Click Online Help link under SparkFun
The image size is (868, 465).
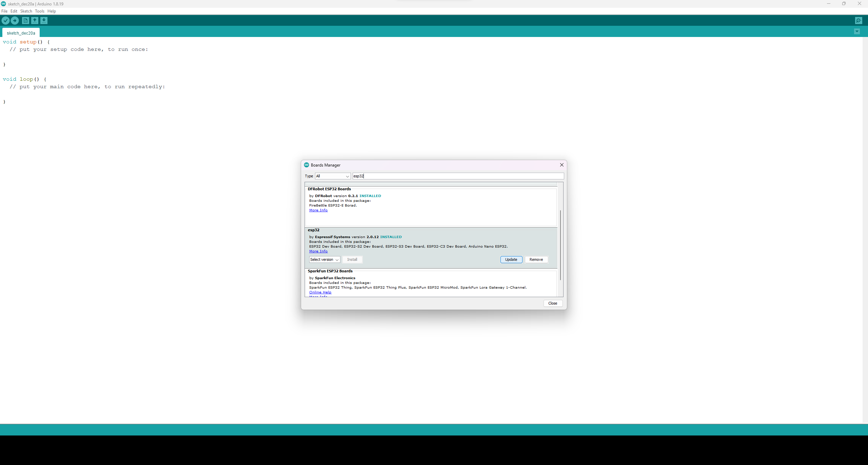[320, 292]
